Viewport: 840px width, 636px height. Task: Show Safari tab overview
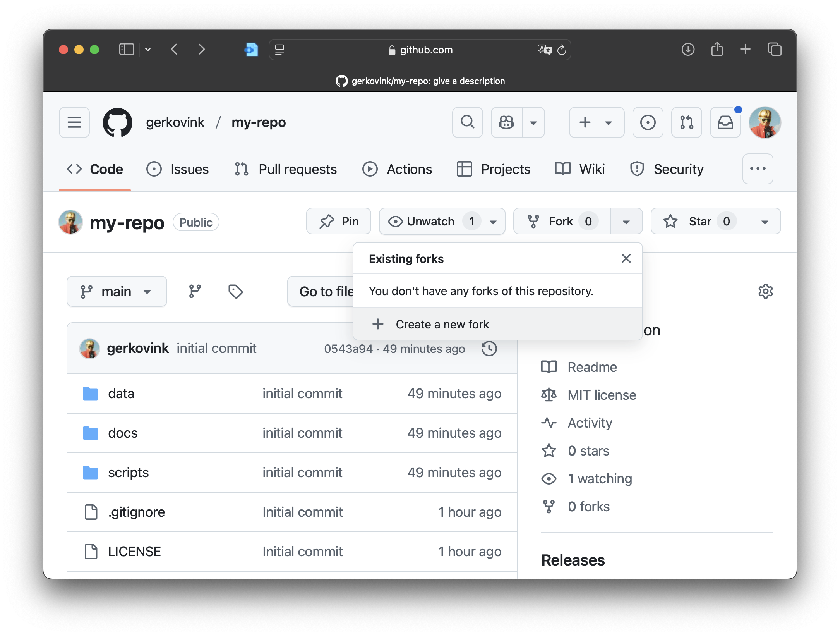click(775, 50)
